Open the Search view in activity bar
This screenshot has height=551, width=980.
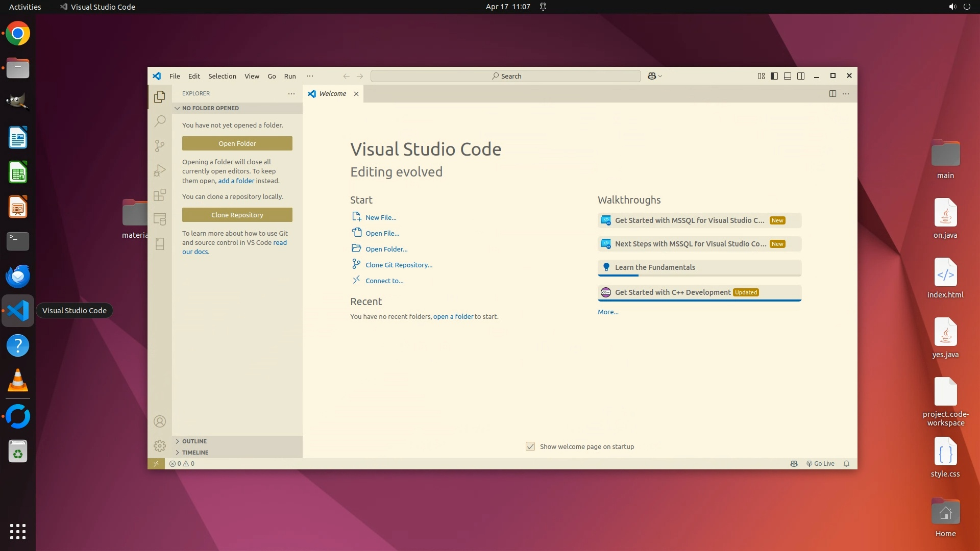point(160,121)
